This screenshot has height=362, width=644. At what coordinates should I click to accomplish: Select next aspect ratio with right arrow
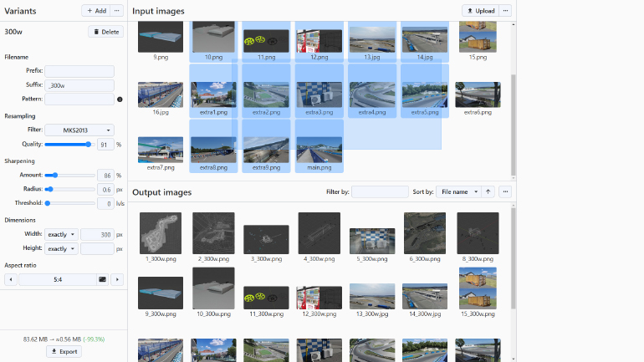(117, 279)
